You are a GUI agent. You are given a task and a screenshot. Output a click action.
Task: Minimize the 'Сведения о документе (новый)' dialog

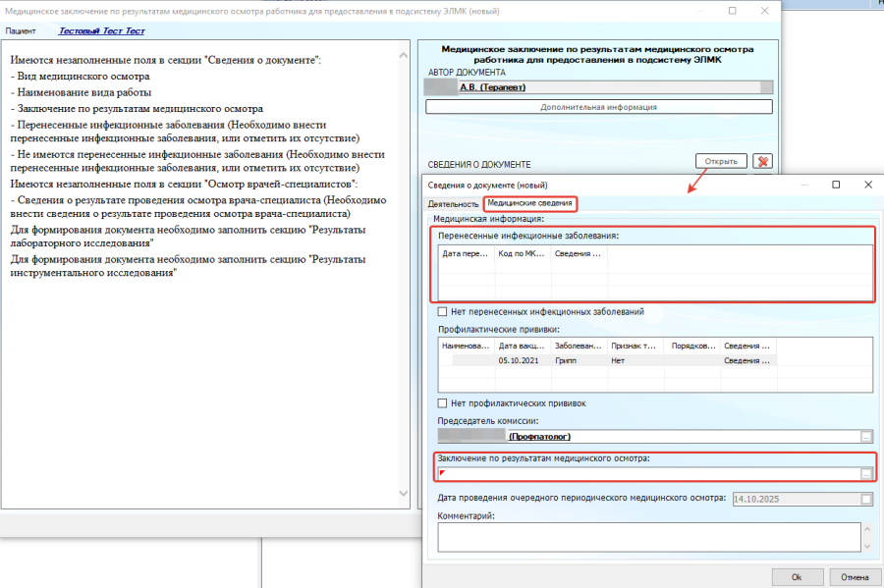(x=803, y=185)
